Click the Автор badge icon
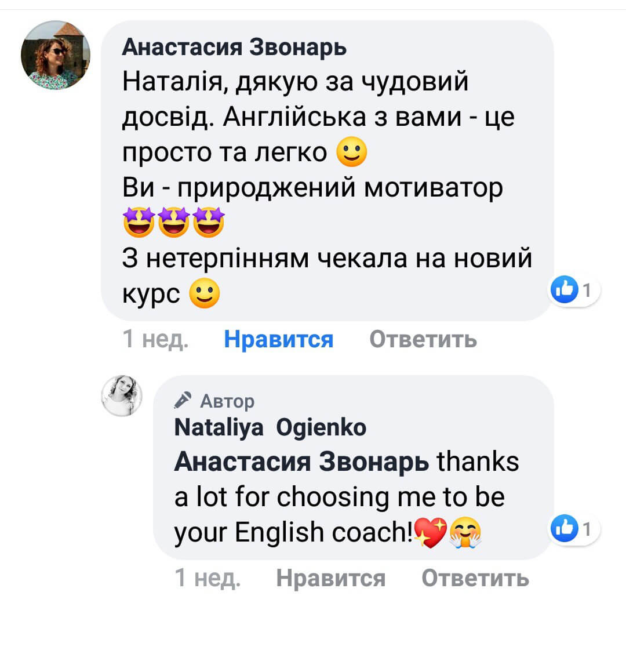Viewport: 626px width, 672px height. (x=183, y=401)
